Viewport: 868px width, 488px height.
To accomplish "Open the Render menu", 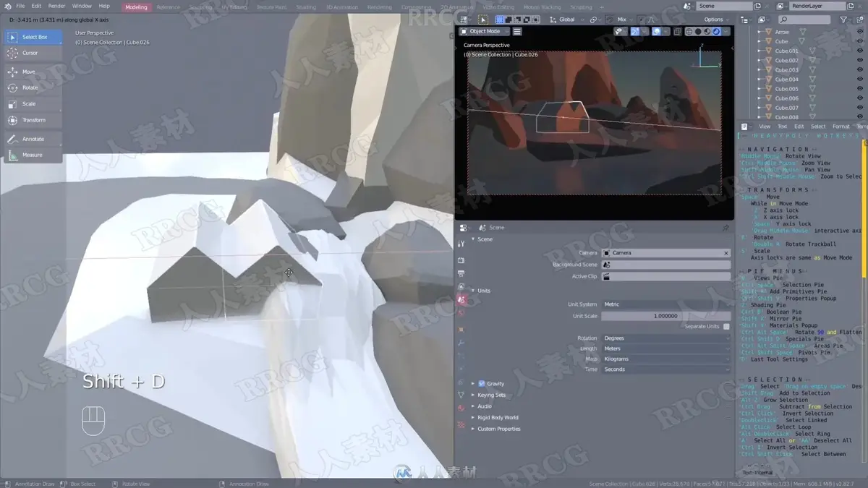I will click(x=56, y=6).
